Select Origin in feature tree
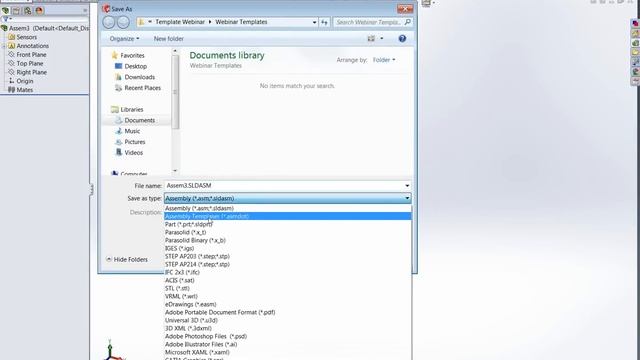This screenshot has width=640, height=360. pos(24,81)
